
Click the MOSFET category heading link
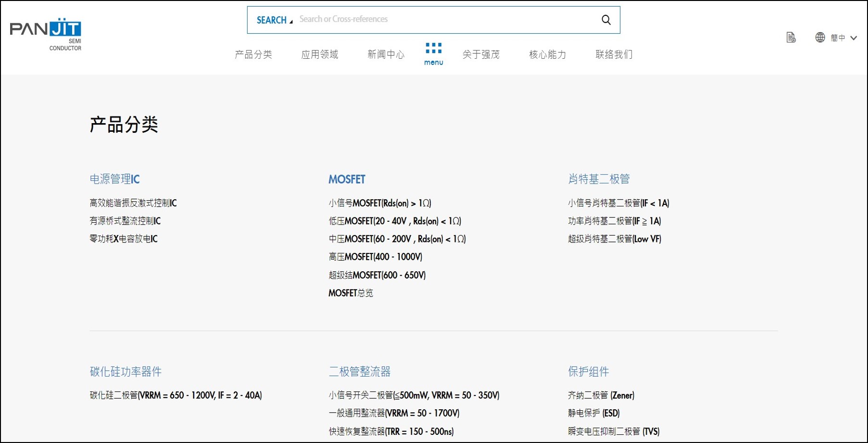pos(347,179)
